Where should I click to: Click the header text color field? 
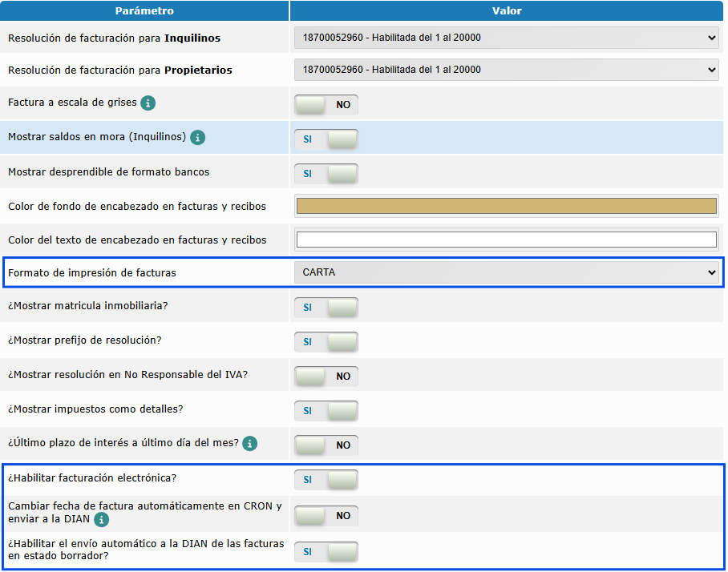(506, 240)
